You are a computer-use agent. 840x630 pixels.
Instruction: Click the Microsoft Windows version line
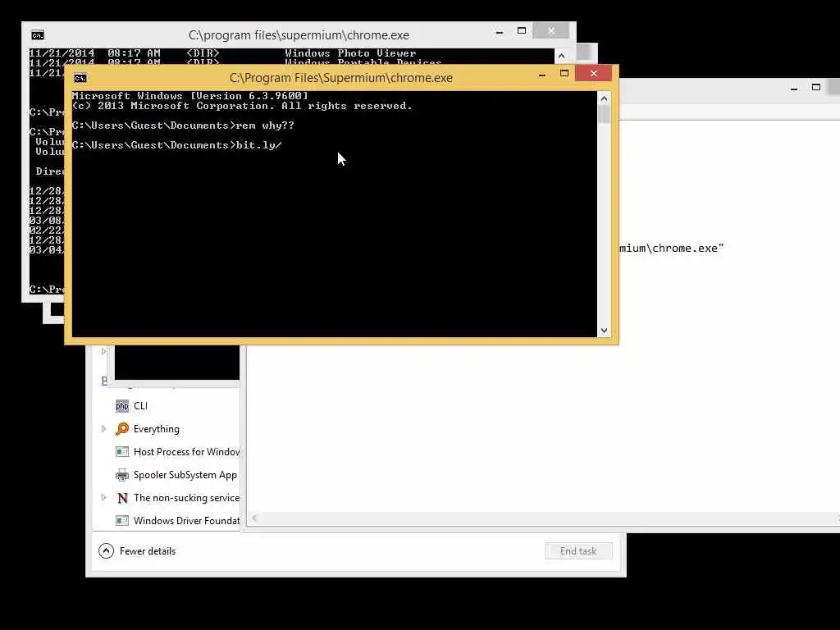[x=190, y=96]
